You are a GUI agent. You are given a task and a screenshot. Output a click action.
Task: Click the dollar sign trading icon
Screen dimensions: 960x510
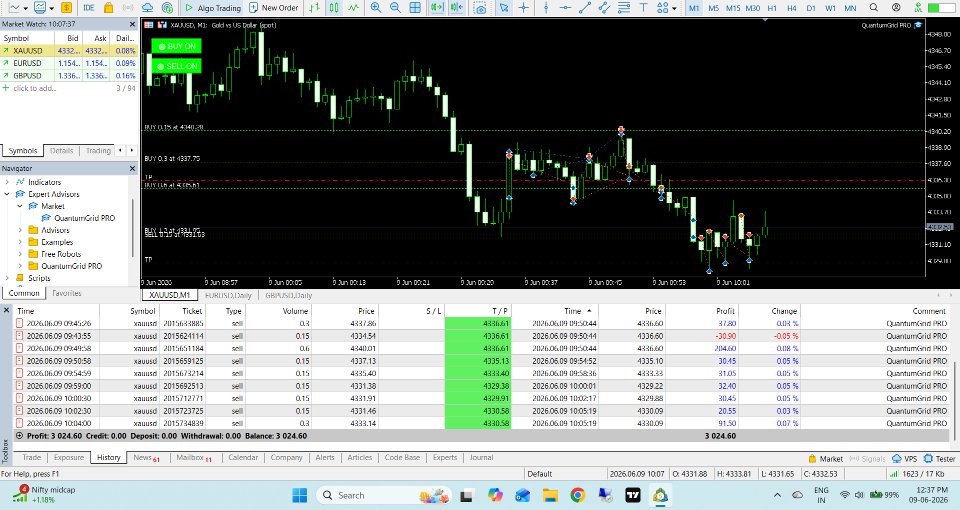click(66, 8)
